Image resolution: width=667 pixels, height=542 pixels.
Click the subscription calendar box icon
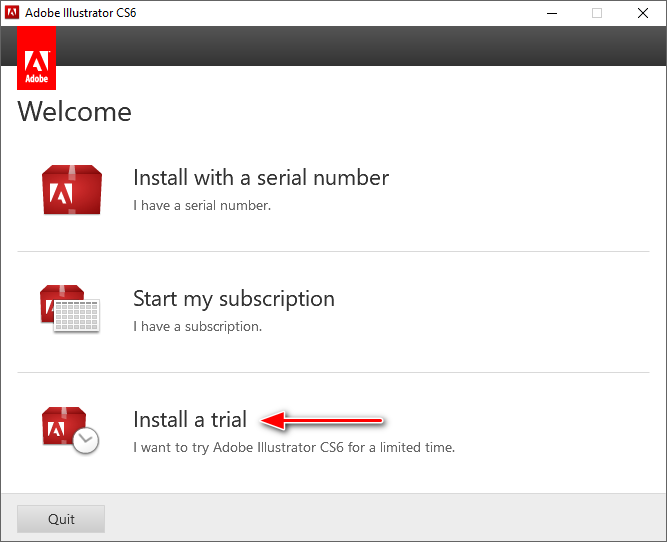pyautogui.click(x=70, y=310)
